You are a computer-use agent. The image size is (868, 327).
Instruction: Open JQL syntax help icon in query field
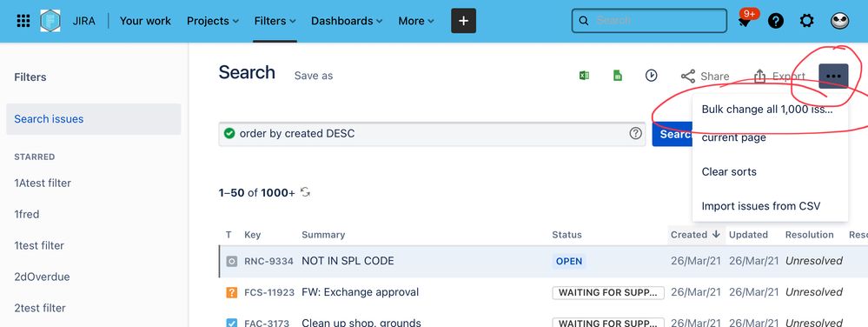click(x=635, y=133)
